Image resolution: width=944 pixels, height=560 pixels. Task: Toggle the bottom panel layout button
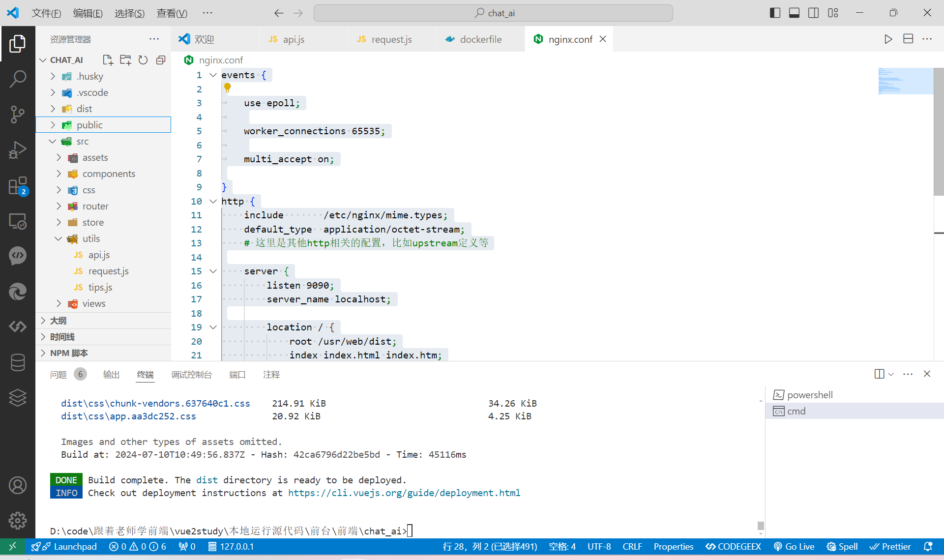point(794,13)
